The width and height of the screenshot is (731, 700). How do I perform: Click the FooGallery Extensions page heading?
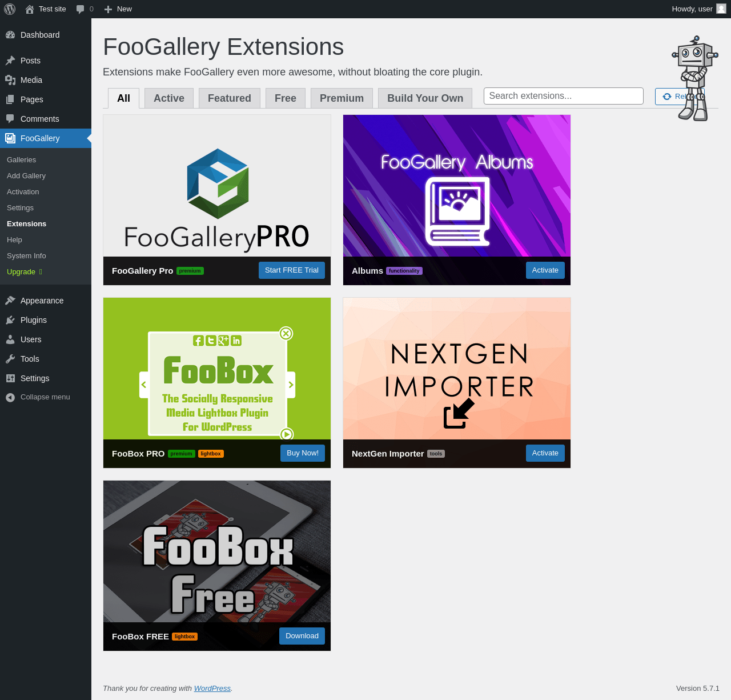(223, 47)
